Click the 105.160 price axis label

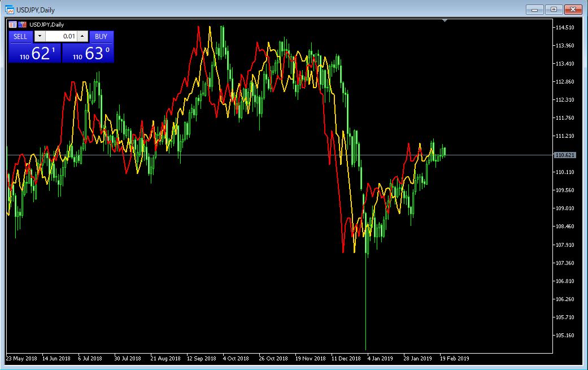pos(565,335)
